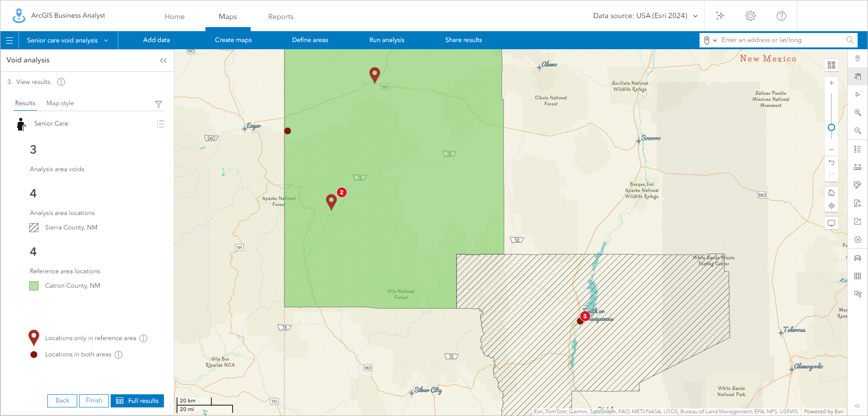Open the hamburger menu
Screen dimensions: 868x416
(9, 40)
